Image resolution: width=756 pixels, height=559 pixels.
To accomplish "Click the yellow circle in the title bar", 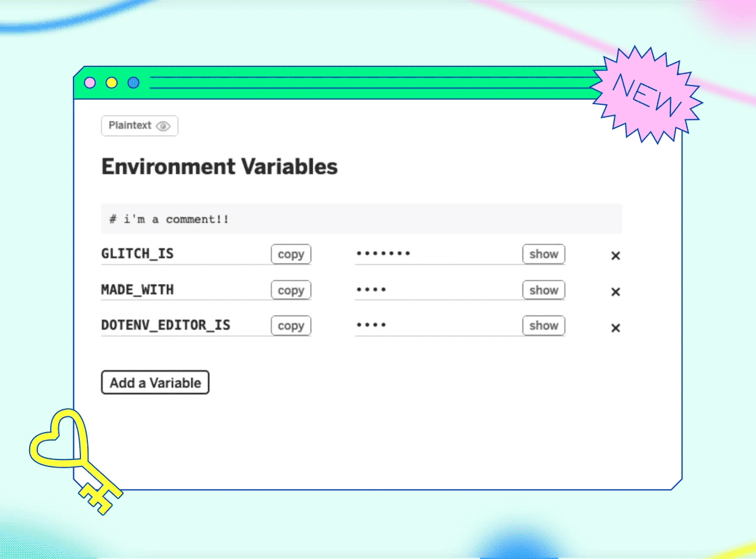I will [111, 83].
